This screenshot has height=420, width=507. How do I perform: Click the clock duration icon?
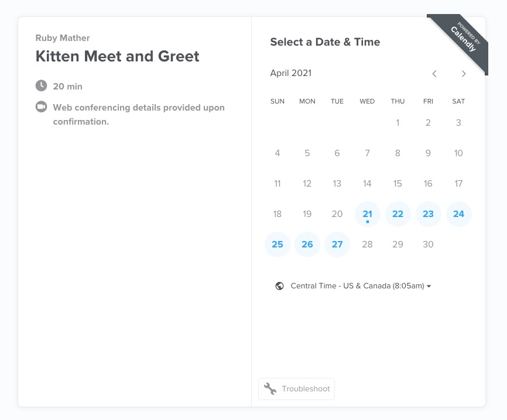pos(41,86)
